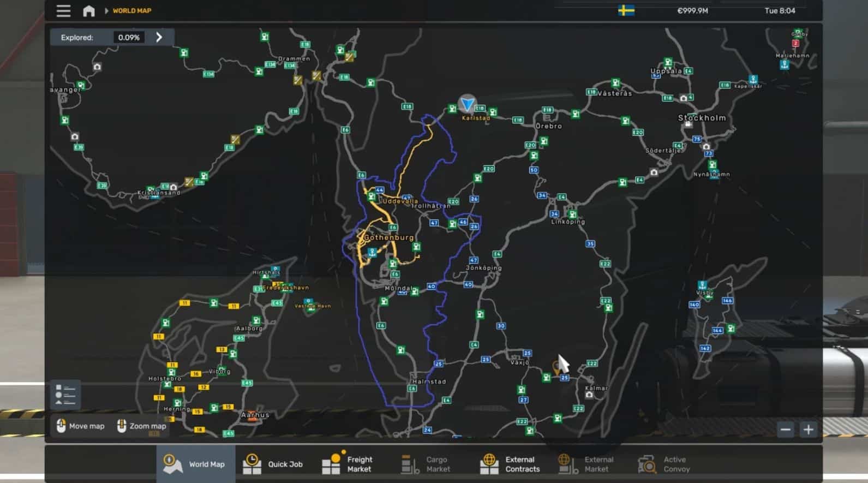
Task: Click the Aarhus city marker icon
Action: tap(251, 414)
